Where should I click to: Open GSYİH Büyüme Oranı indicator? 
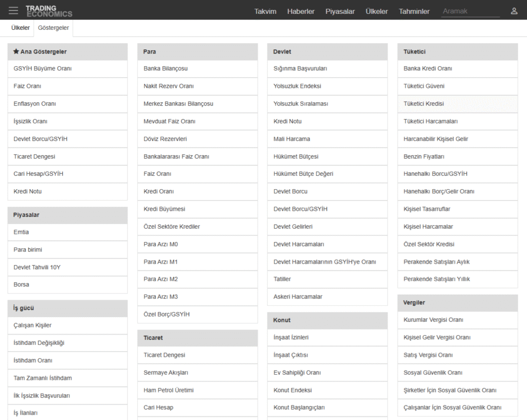[x=43, y=68]
